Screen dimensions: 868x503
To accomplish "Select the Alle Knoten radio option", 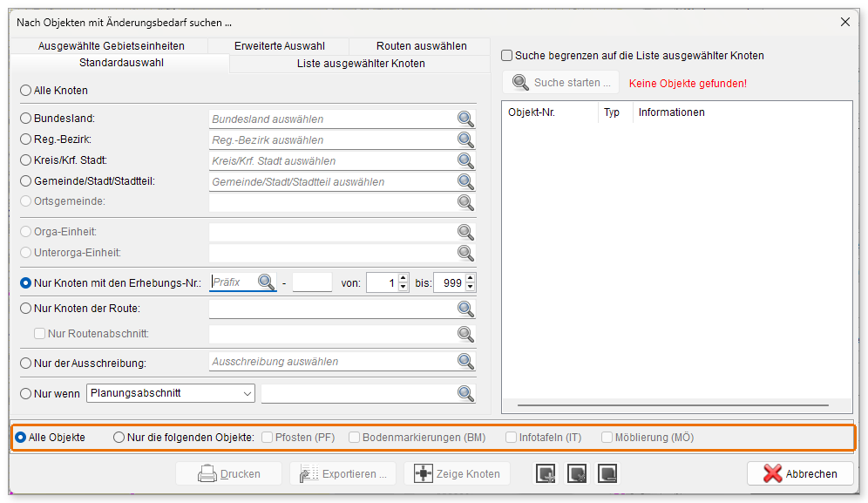I will 25,91.
